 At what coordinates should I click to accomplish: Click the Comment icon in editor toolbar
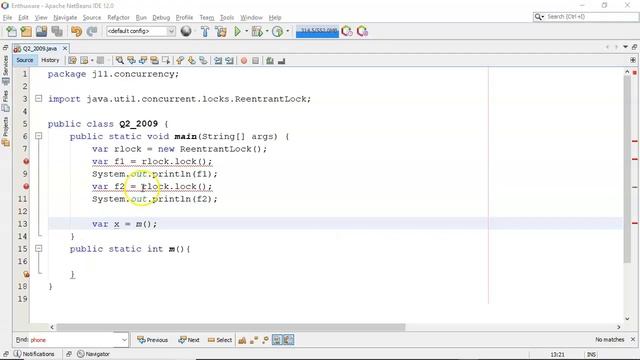pyautogui.click(x=270, y=60)
